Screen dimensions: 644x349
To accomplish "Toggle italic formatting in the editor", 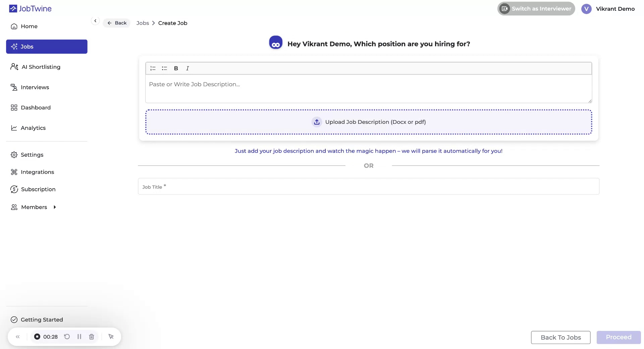I will [187, 68].
